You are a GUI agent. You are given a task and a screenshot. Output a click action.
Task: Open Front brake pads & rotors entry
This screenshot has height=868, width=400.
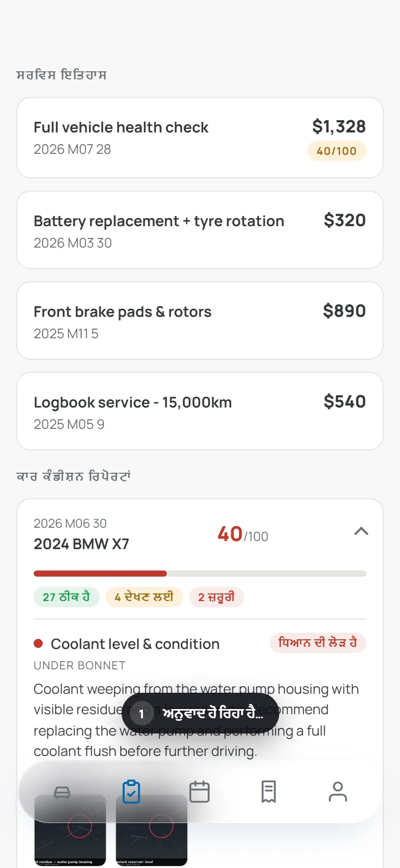pyautogui.click(x=200, y=320)
